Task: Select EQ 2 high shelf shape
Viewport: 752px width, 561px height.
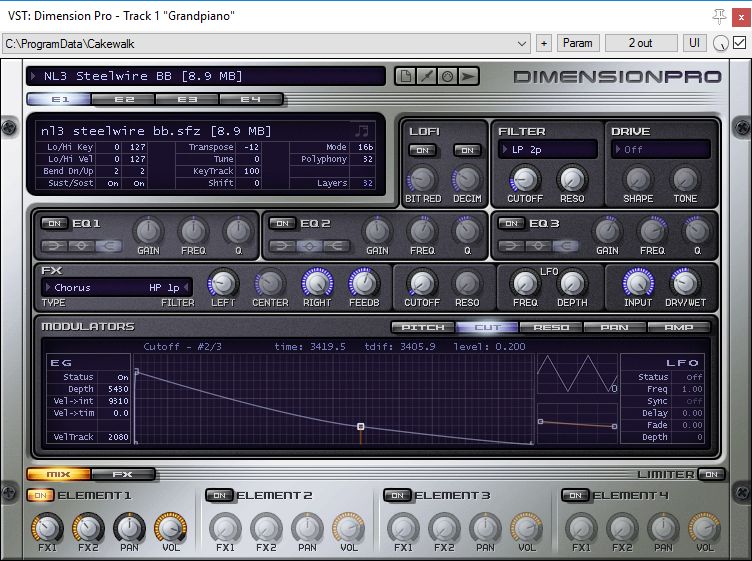Action: click(337, 246)
